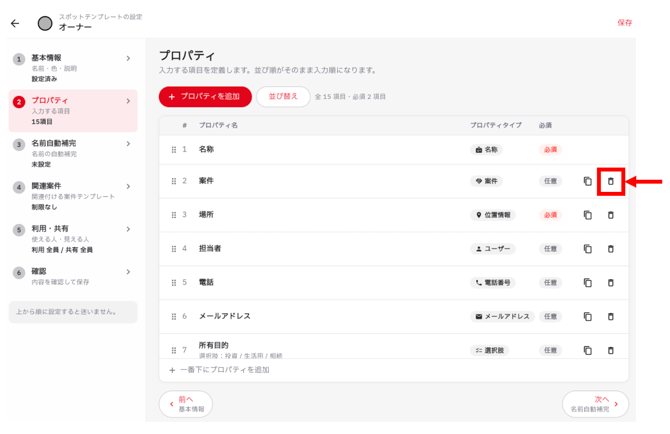670x434 pixels.
Task: Click the ユーザー type chip
Action: 493,249
